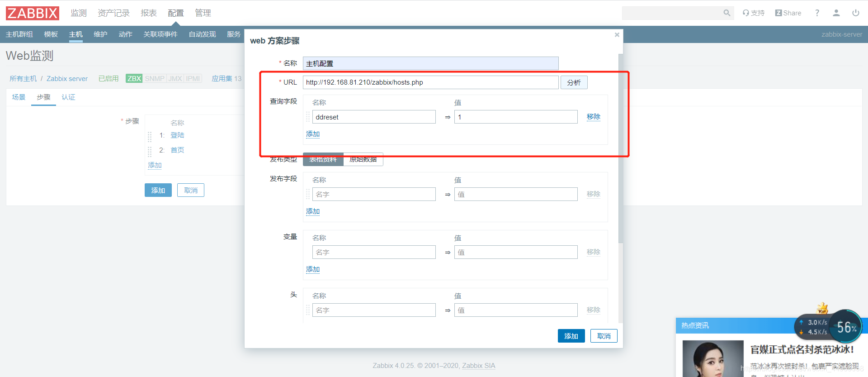The width and height of the screenshot is (868, 377).
Task: Click the top search box
Action: point(672,13)
